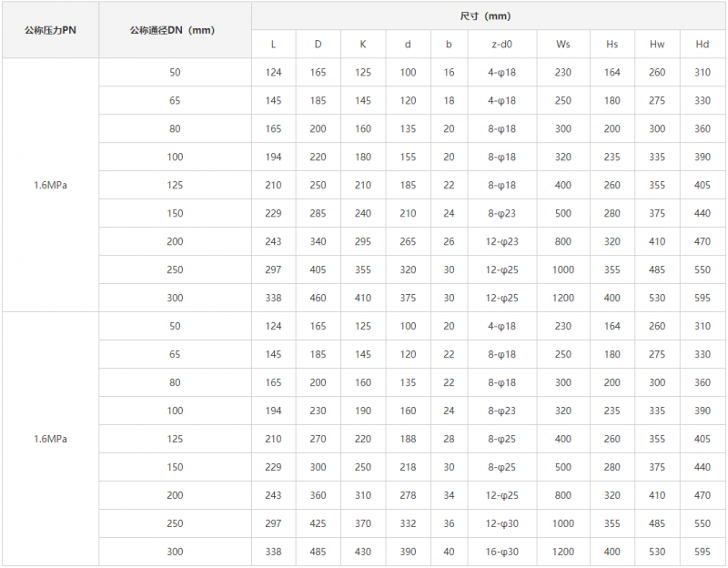Pick the D-column cell with 270
The width and height of the screenshot is (728, 568).
click(318, 439)
